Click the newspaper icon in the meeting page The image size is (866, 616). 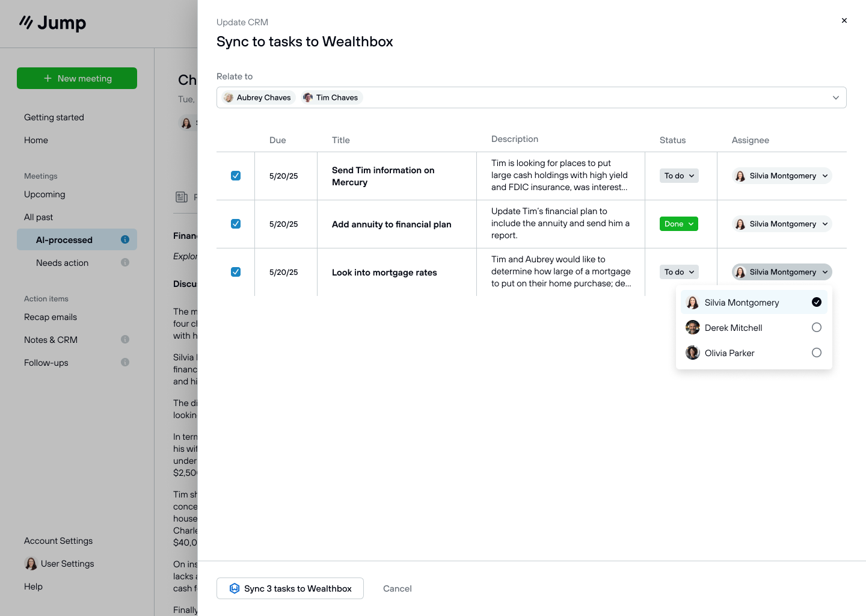182,197
